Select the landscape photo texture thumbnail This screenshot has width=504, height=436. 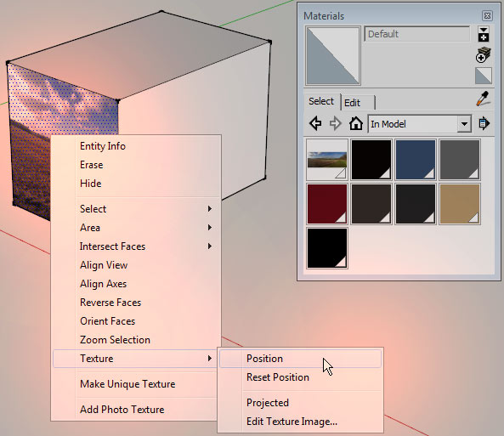pos(327,160)
